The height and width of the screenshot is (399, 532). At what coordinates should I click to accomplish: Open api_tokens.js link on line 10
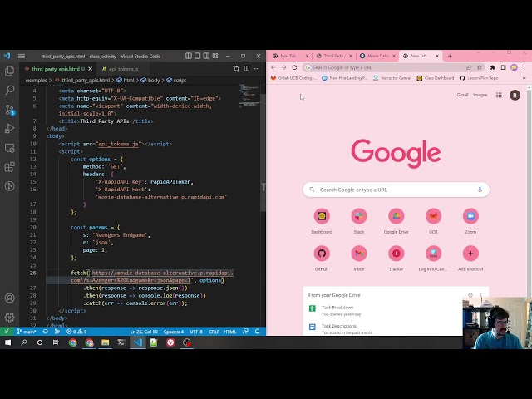click(x=118, y=144)
